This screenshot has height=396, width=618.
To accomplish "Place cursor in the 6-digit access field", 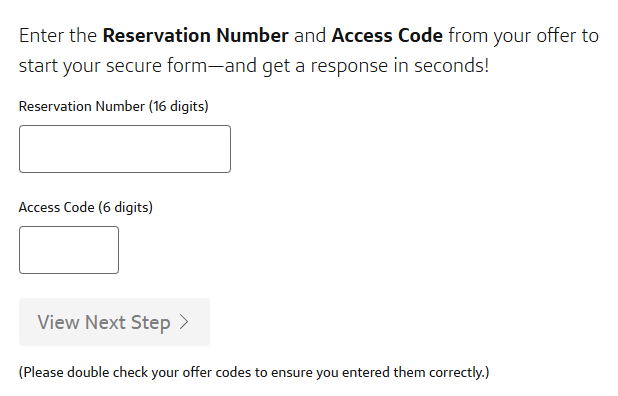I will 69,250.
